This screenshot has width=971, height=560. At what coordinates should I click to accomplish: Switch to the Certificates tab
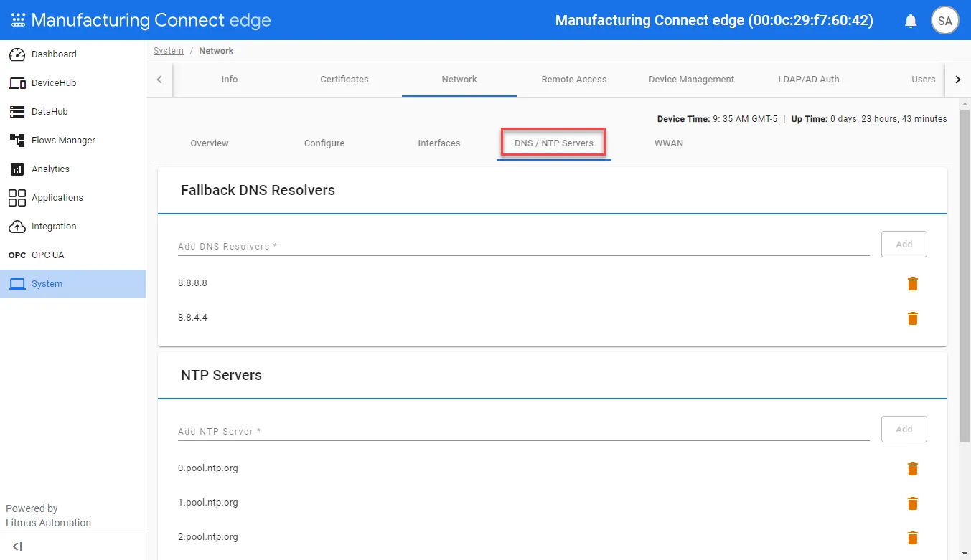(x=344, y=80)
